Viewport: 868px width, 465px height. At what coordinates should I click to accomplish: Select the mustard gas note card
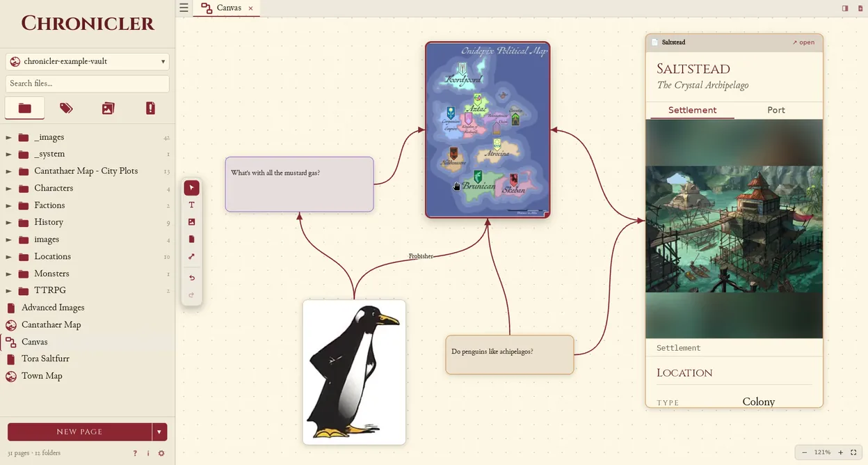click(x=299, y=184)
